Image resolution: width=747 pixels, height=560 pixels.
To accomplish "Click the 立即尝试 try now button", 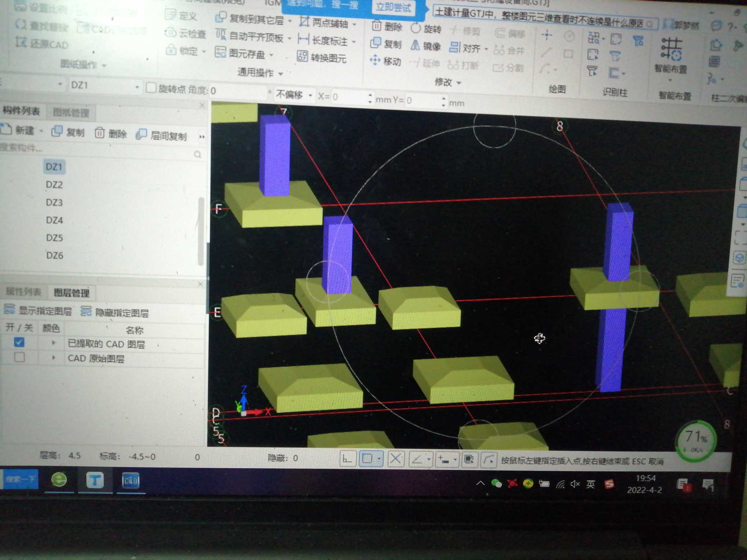I will click(x=394, y=7).
